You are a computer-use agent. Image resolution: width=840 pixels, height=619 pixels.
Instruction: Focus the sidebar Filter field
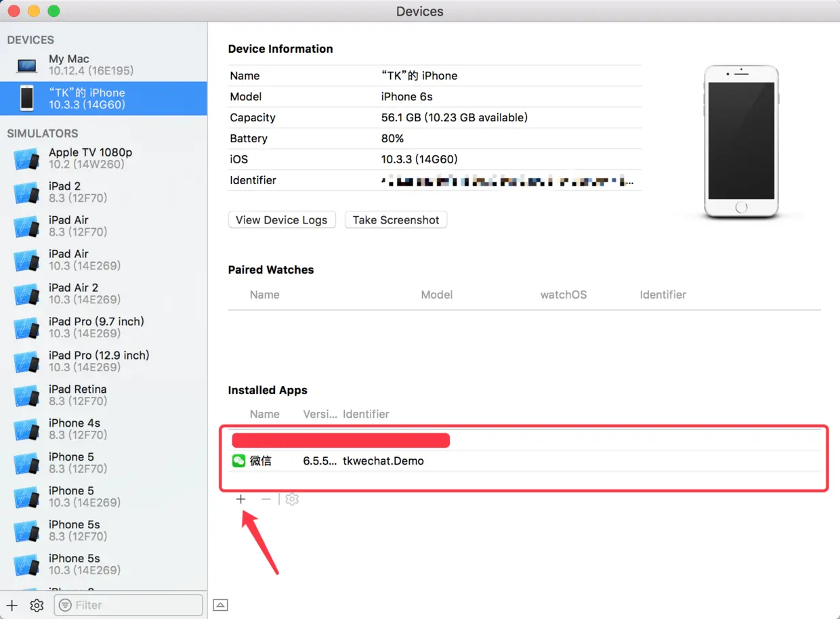(x=128, y=605)
